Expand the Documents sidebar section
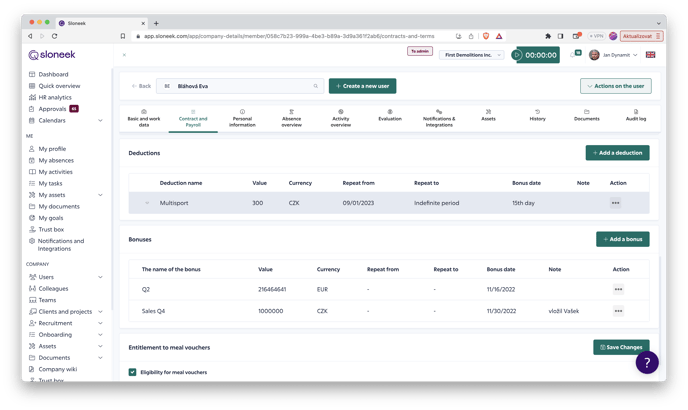688x410 pixels. (x=100, y=358)
